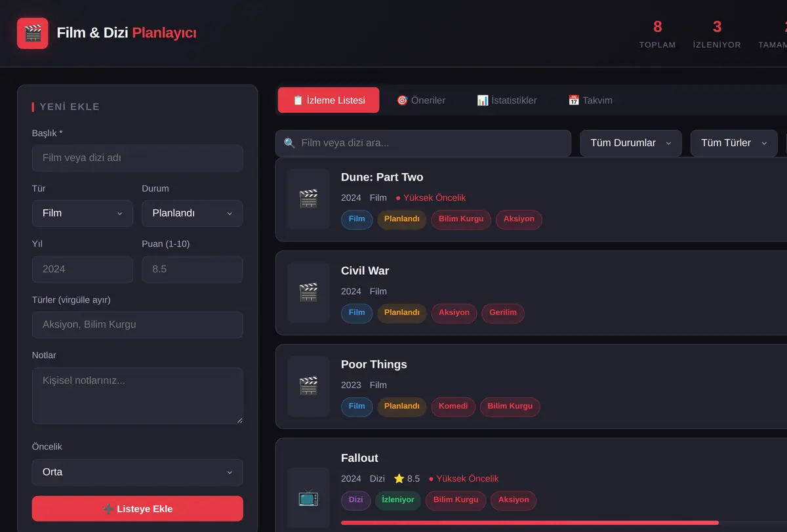Focus the Puan (1-10) input field
Image resolution: width=787 pixels, height=532 pixels.
[192, 269]
